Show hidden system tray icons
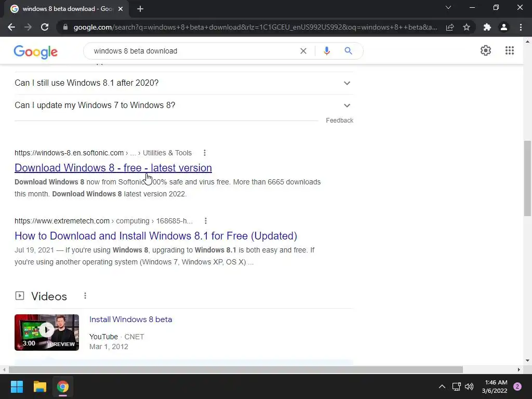Image resolution: width=532 pixels, height=399 pixels. 442,387
